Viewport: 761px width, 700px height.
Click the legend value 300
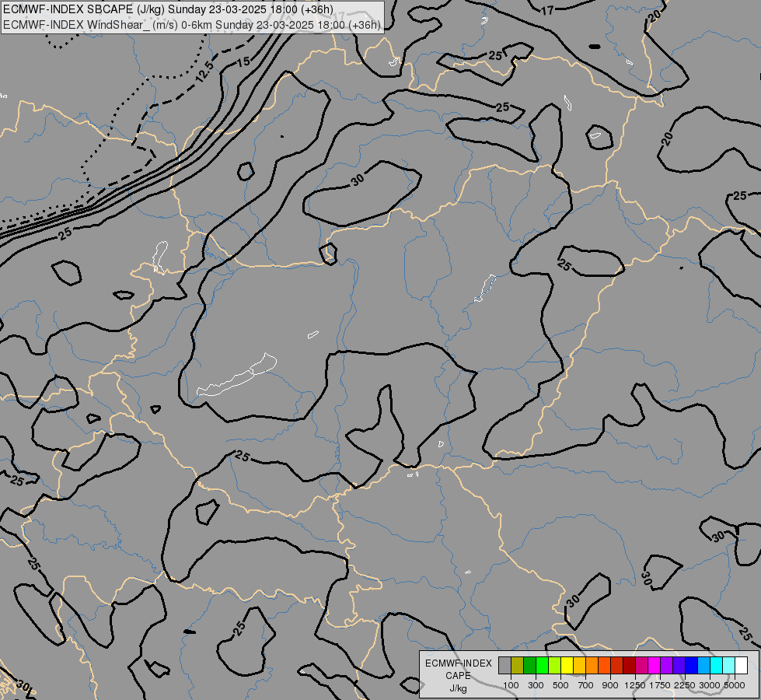[536, 685]
